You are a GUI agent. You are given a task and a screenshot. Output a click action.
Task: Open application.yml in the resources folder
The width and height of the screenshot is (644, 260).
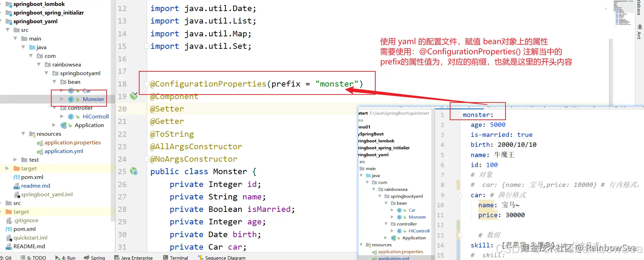point(64,151)
